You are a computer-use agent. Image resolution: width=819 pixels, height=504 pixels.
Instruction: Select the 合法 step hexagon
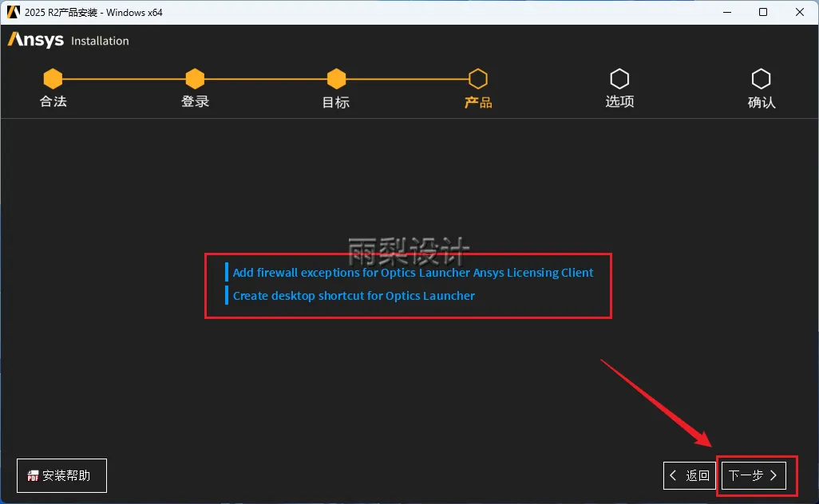[53, 79]
